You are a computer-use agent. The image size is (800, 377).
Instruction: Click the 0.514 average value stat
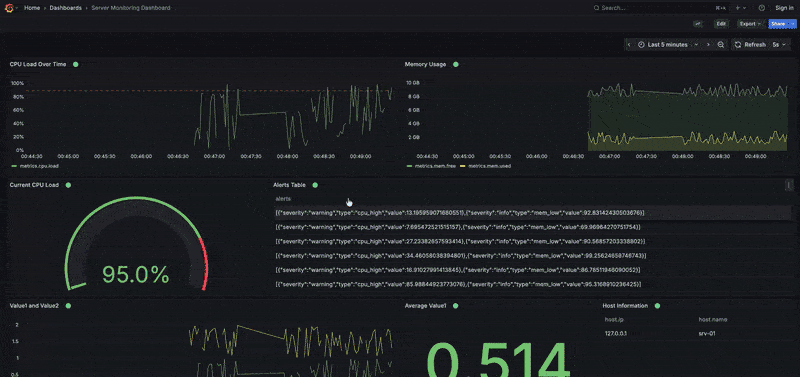point(497,360)
